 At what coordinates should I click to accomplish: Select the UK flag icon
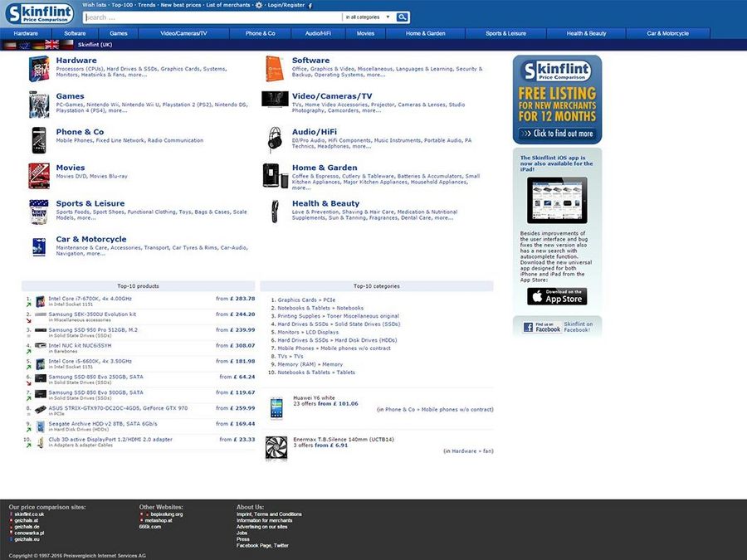point(51,45)
